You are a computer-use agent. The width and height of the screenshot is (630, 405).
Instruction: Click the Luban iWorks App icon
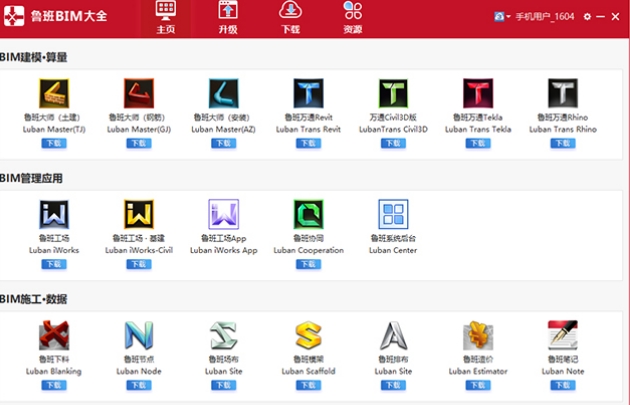pyautogui.click(x=223, y=214)
